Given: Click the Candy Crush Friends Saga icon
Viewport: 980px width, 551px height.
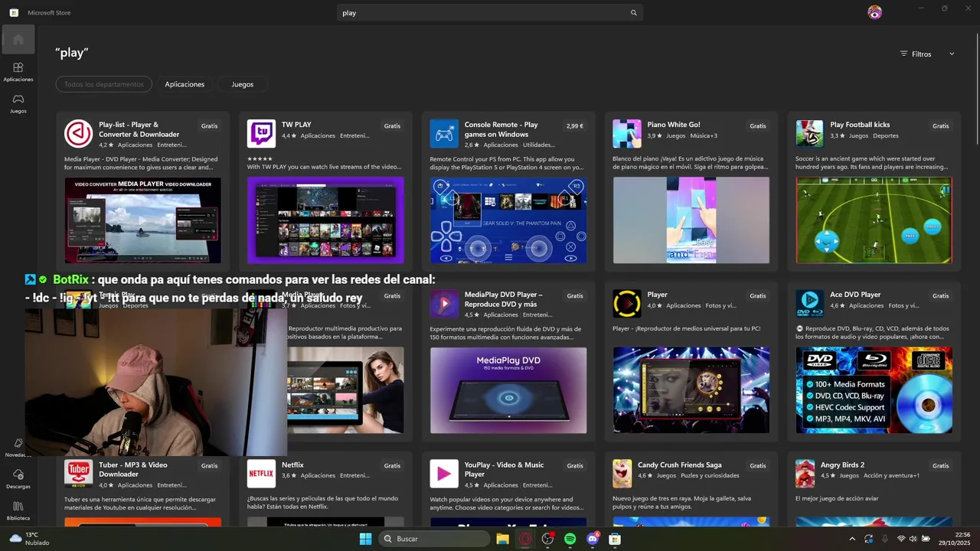Looking at the screenshot, I should [622, 474].
